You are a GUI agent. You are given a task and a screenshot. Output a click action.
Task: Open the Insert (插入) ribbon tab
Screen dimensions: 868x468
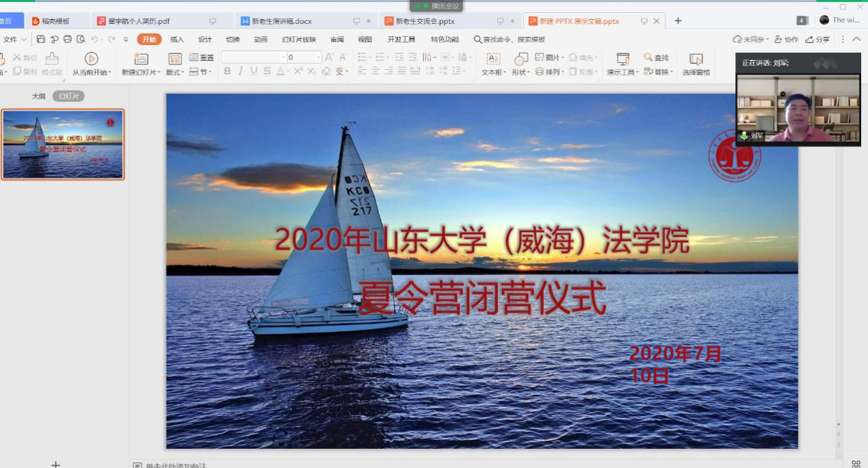pyautogui.click(x=177, y=40)
